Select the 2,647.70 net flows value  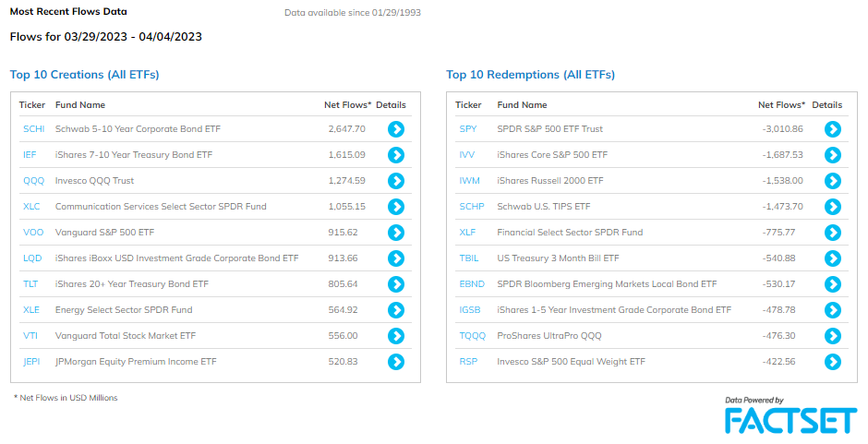346,129
